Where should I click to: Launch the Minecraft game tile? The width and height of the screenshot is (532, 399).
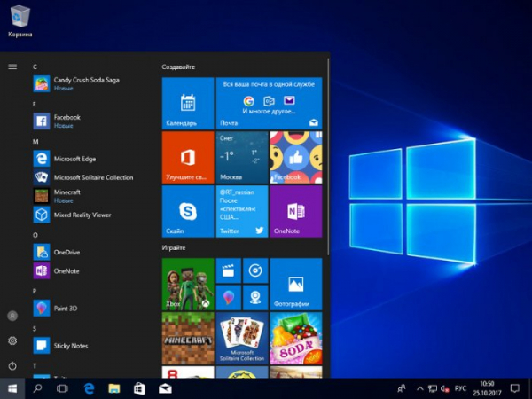[x=188, y=339]
